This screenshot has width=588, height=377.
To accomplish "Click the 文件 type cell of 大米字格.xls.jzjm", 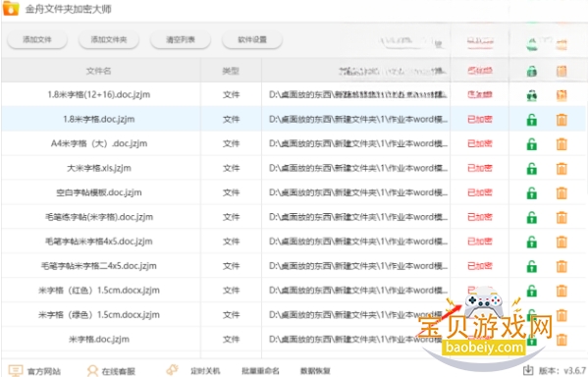I will pos(231,168).
